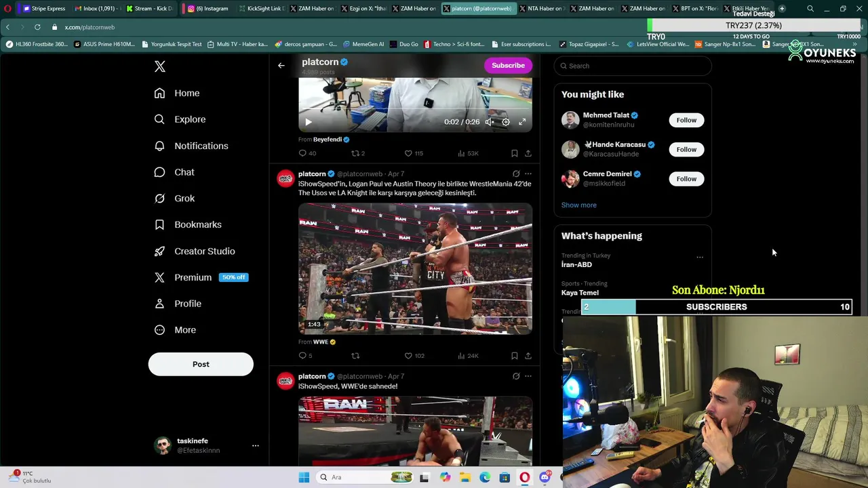Open Notifications in the sidebar
The width and height of the screenshot is (868, 488).
[x=191, y=146]
